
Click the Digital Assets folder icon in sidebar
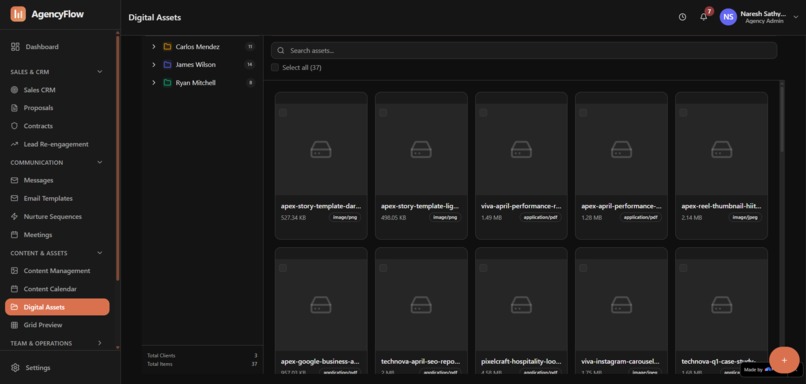[x=14, y=307]
